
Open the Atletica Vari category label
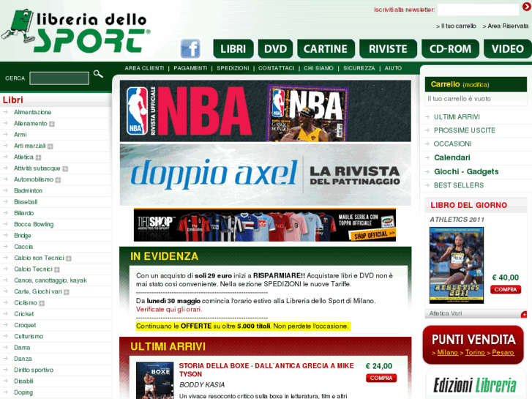click(x=446, y=313)
